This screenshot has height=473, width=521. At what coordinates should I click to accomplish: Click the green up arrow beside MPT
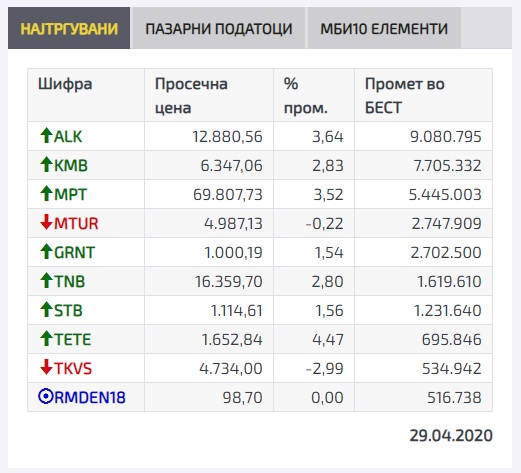pos(46,194)
